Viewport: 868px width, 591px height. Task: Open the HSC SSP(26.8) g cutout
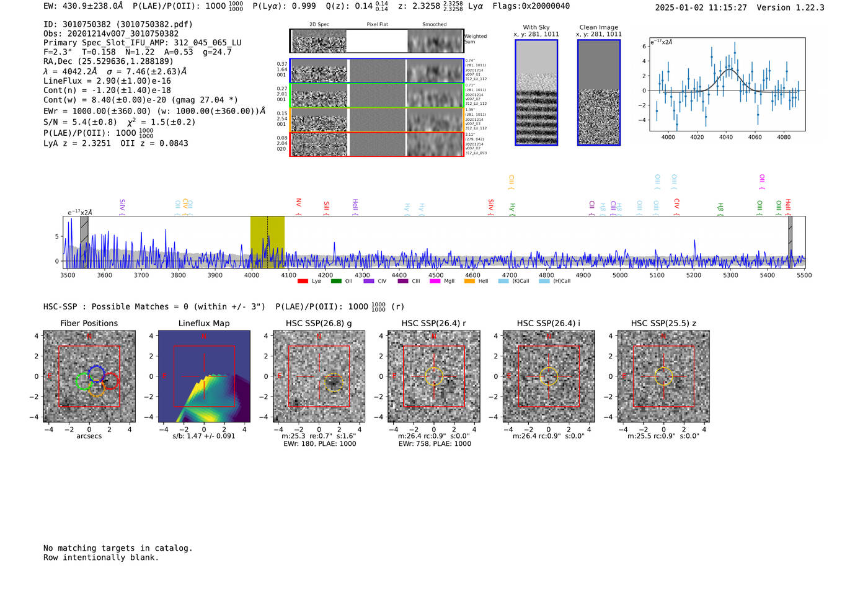pyautogui.click(x=319, y=376)
